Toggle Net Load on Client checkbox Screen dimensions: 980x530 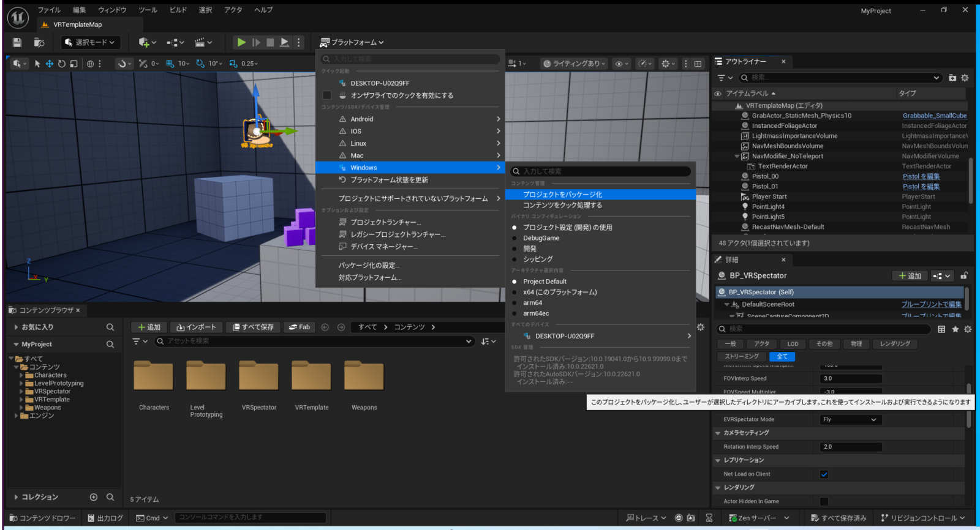(x=824, y=474)
